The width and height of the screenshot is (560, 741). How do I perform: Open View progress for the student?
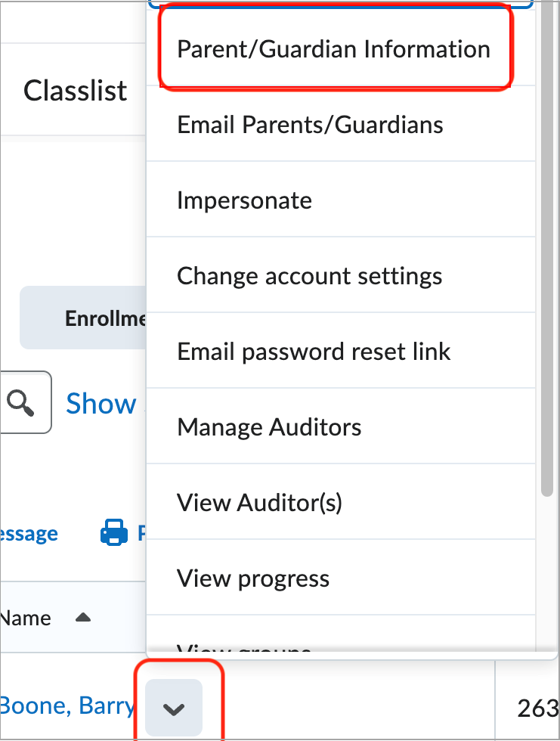pos(253,578)
